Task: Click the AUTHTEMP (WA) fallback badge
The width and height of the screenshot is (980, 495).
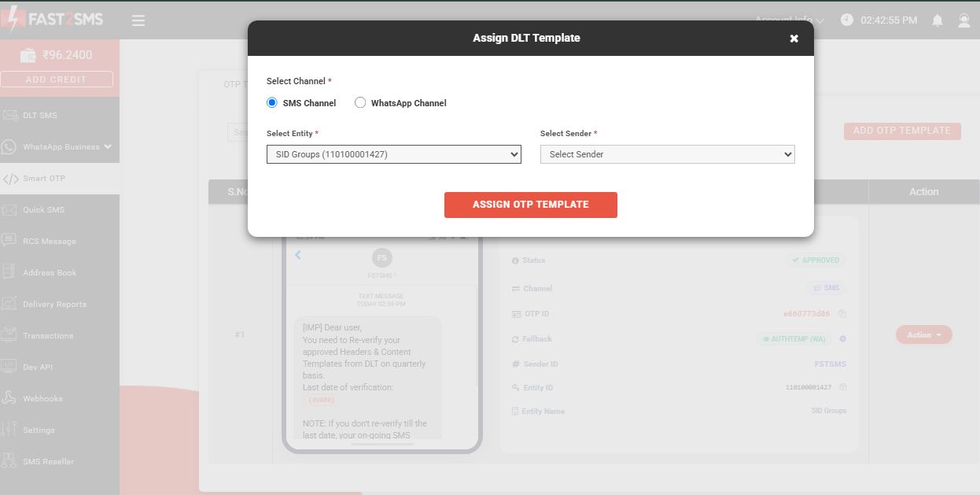Action: [x=794, y=338]
